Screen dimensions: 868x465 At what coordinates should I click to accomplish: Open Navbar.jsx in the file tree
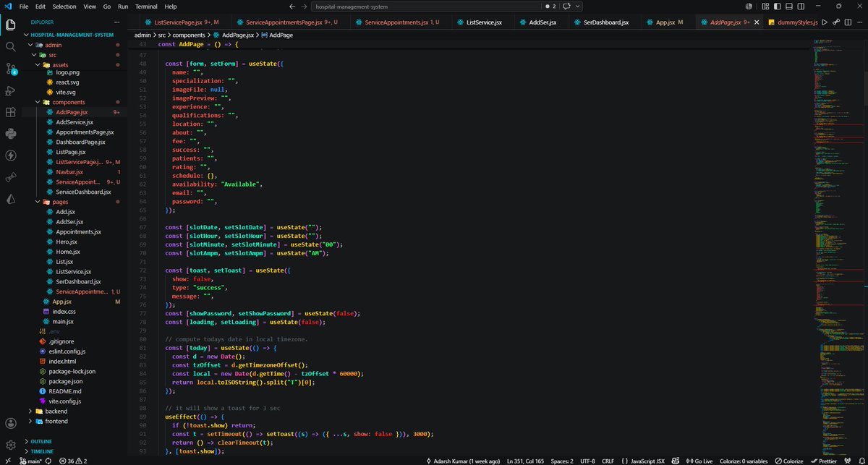pos(69,172)
